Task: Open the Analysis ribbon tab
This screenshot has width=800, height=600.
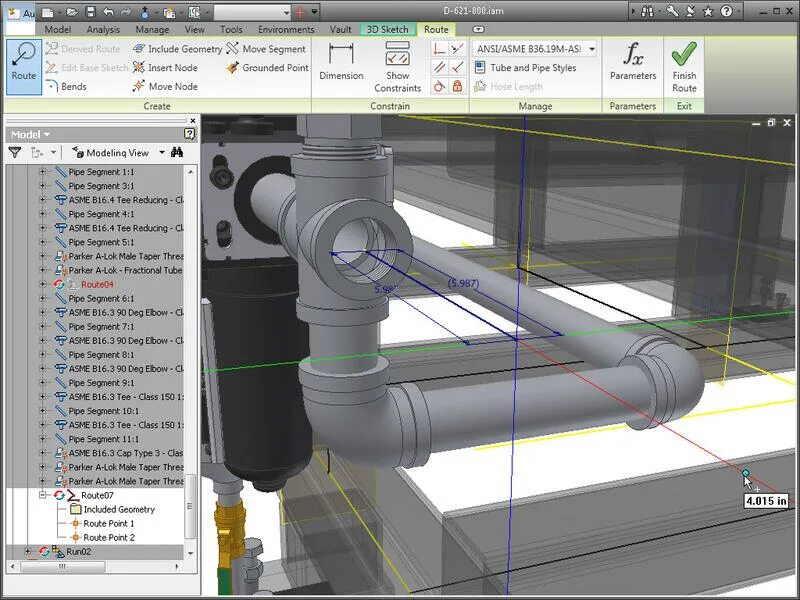Action: [x=103, y=30]
